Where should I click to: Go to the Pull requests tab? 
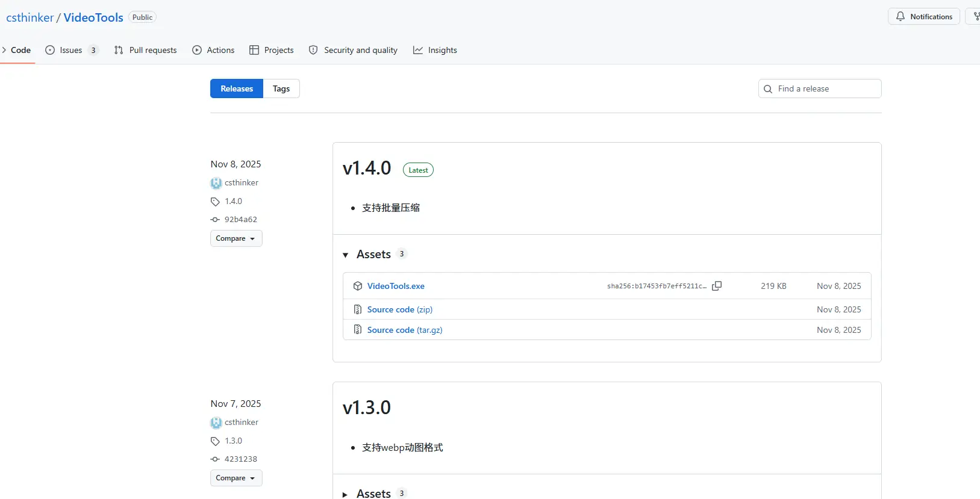click(x=145, y=50)
